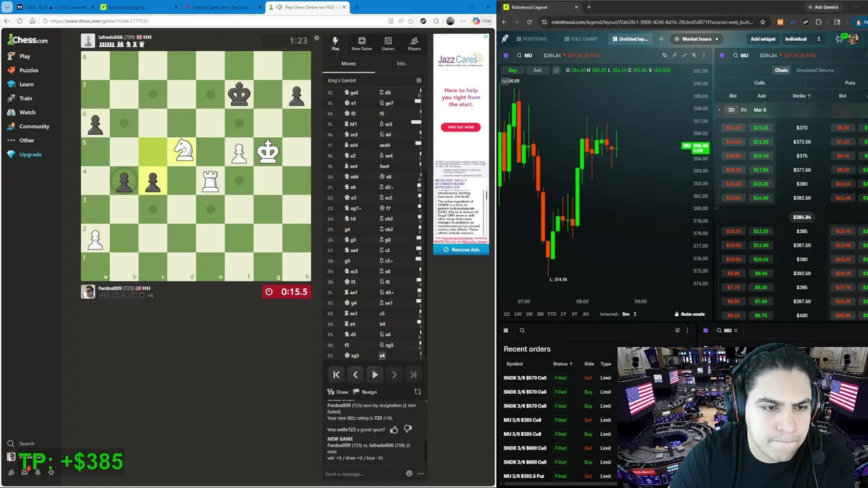Image resolution: width=868 pixels, height=488 pixels.
Task: Open the chart drawing tools icon
Action: pos(665,55)
